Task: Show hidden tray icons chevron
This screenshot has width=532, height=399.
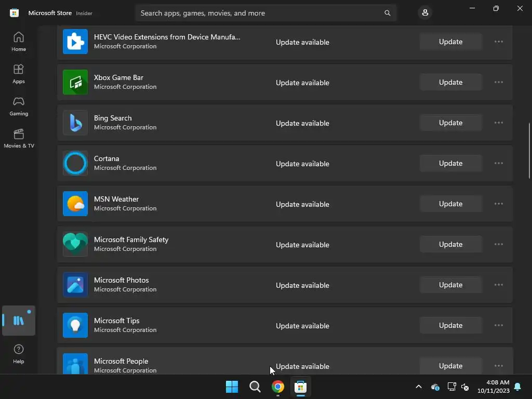Action: (x=419, y=387)
